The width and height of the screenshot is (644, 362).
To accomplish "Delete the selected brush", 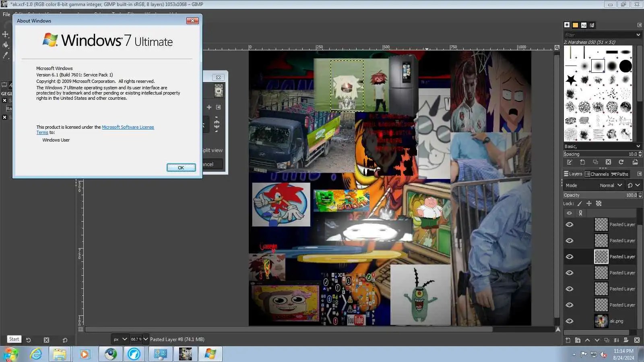I will click(608, 162).
